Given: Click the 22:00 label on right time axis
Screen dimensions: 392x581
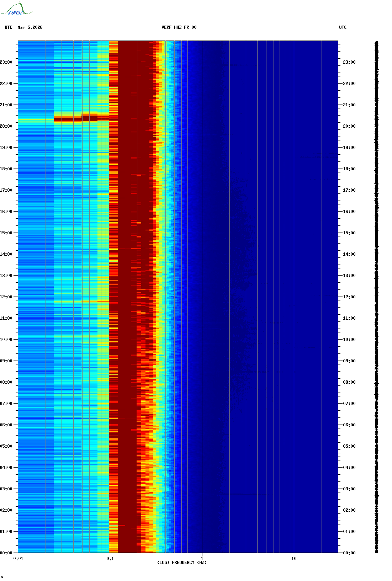Looking at the screenshot, I should pos(349,84).
